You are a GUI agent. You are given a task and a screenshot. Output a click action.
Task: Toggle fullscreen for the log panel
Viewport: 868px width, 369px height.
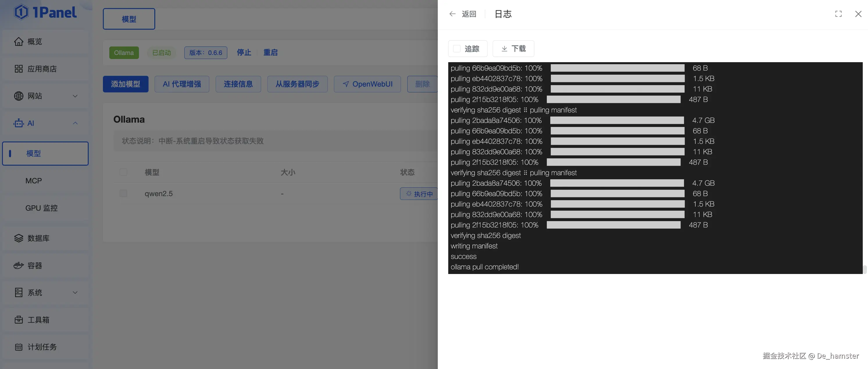[x=838, y=14]
